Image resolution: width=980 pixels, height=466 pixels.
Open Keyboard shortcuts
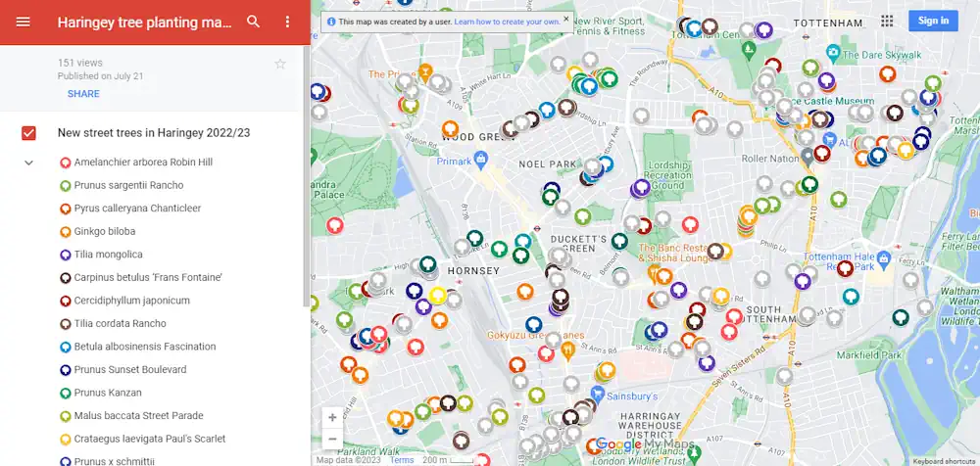944,462
